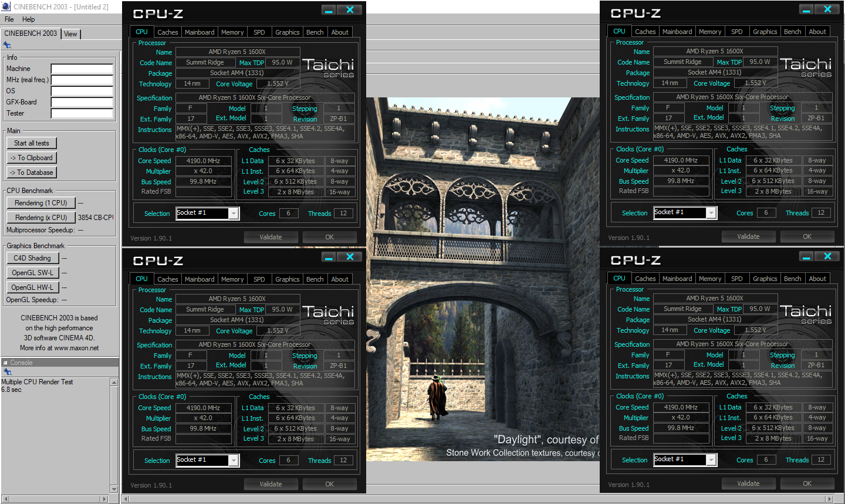
Task: Click OK in bottom-left CPU-Z window
Action: pyautogui.click(x=329, y=484)
